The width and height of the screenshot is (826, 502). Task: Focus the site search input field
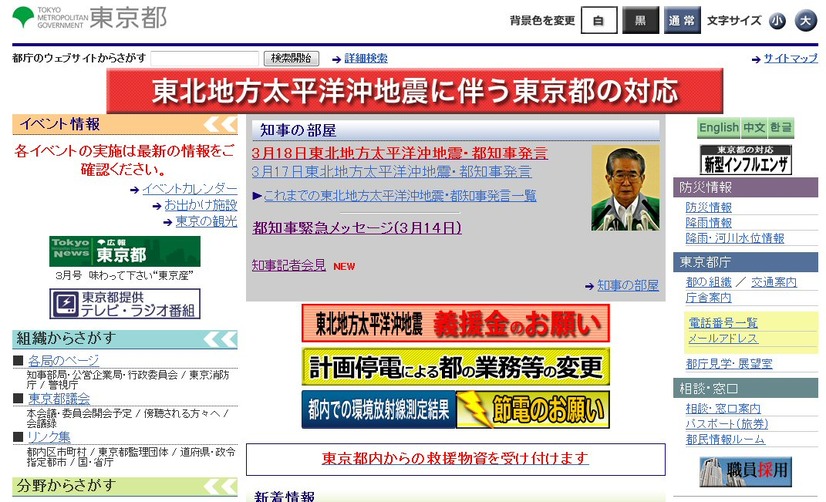tap(204, 58)
